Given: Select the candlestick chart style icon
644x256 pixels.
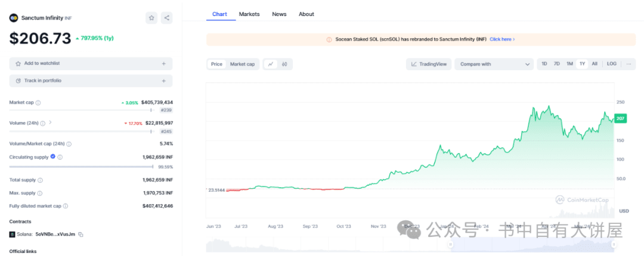Looking at the screenshot, I should [x=284, y=64].
